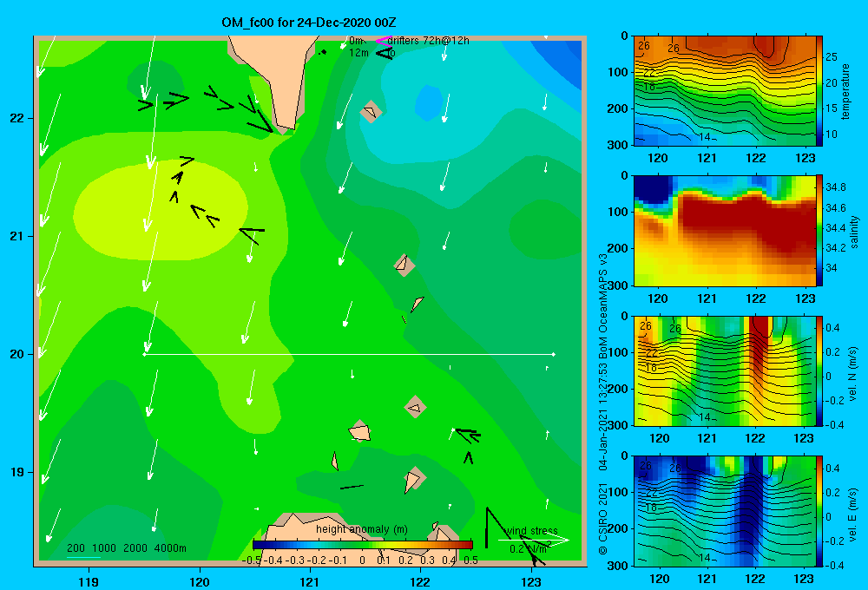Open the salinity cross-section panel
Screen dimensions: 868x590
725,231
